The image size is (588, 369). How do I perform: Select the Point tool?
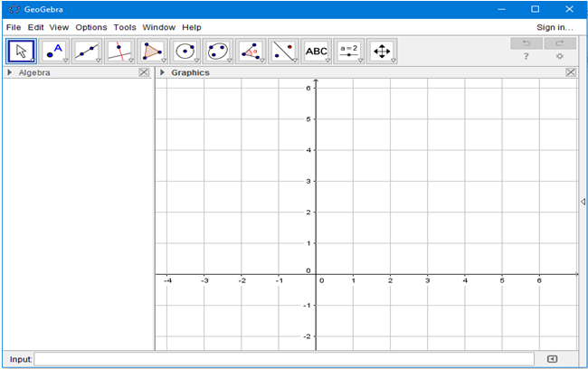[55, 52]
